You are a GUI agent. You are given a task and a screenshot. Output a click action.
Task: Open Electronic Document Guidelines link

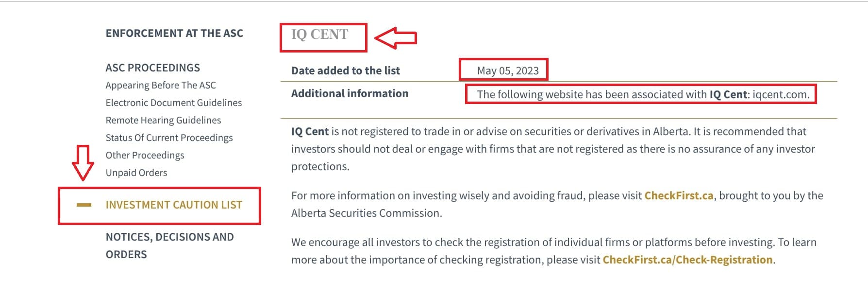click(x=173, y=103)
